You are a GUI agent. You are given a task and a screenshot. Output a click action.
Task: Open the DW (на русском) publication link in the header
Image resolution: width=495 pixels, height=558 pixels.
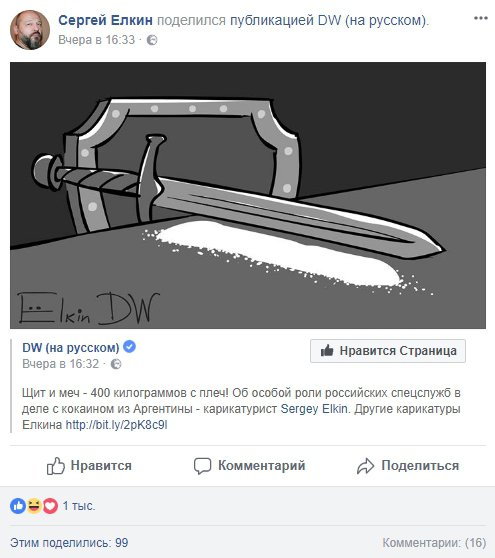coord(328,20)
